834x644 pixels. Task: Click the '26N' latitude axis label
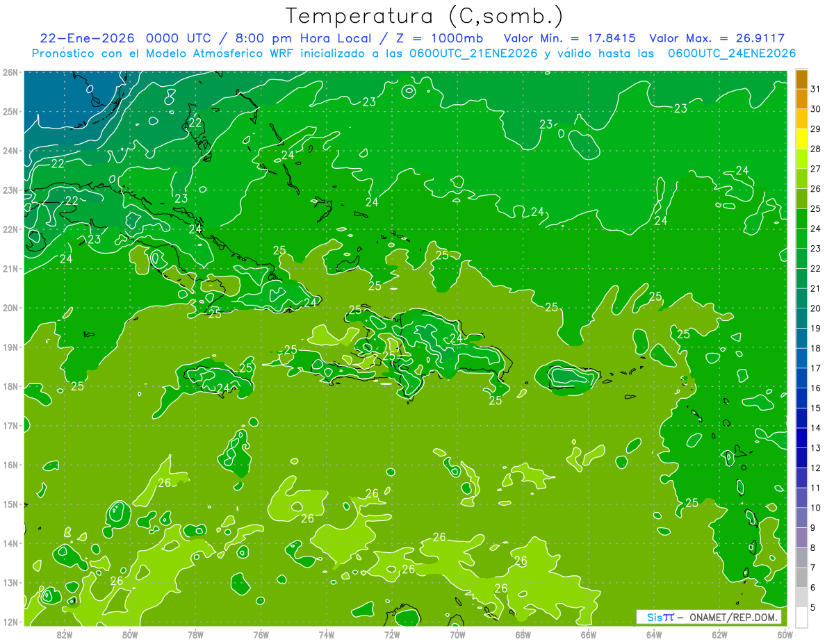coord(10,72)
